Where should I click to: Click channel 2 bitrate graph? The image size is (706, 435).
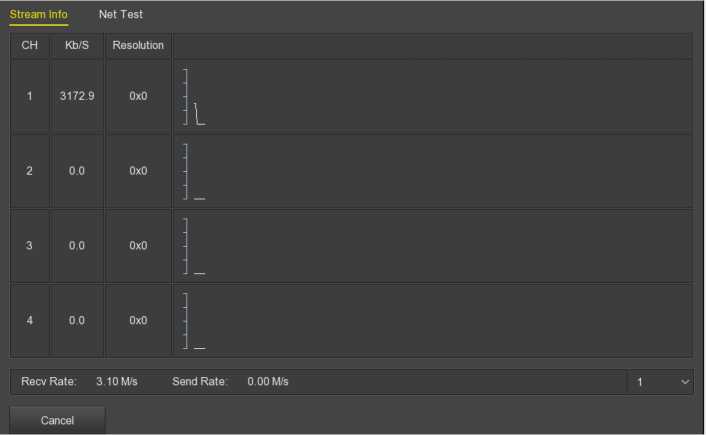(432, 171)
